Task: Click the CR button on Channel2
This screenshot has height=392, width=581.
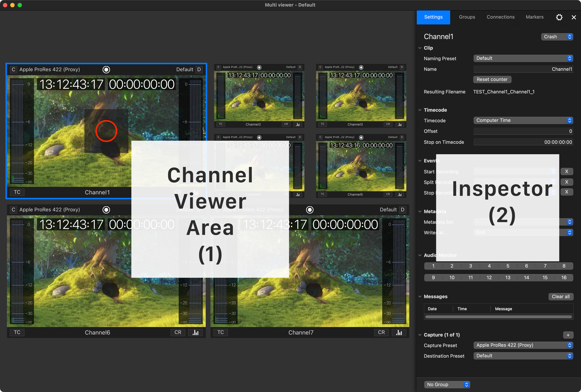Action: (286, 124)
